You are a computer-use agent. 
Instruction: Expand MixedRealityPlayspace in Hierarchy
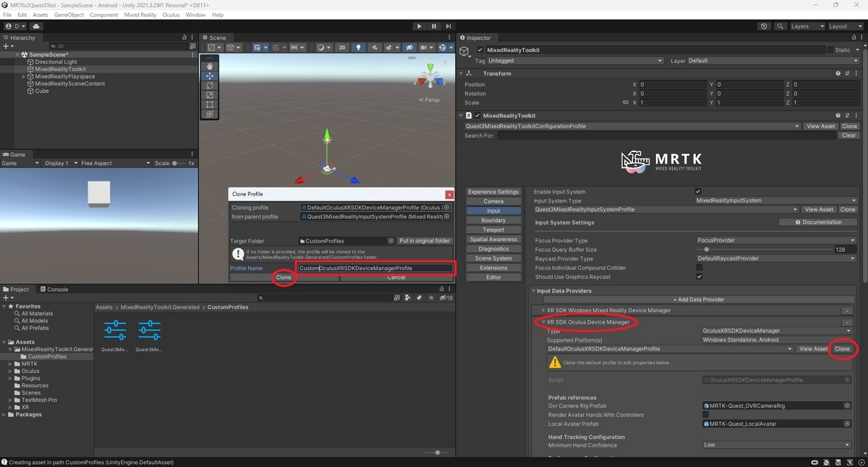click(x=23, y=76)
